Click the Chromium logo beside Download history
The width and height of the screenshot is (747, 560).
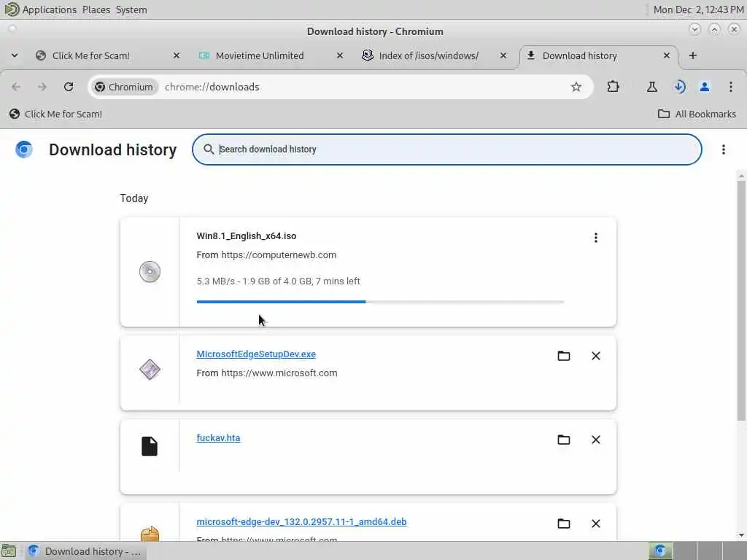point(24,149)
